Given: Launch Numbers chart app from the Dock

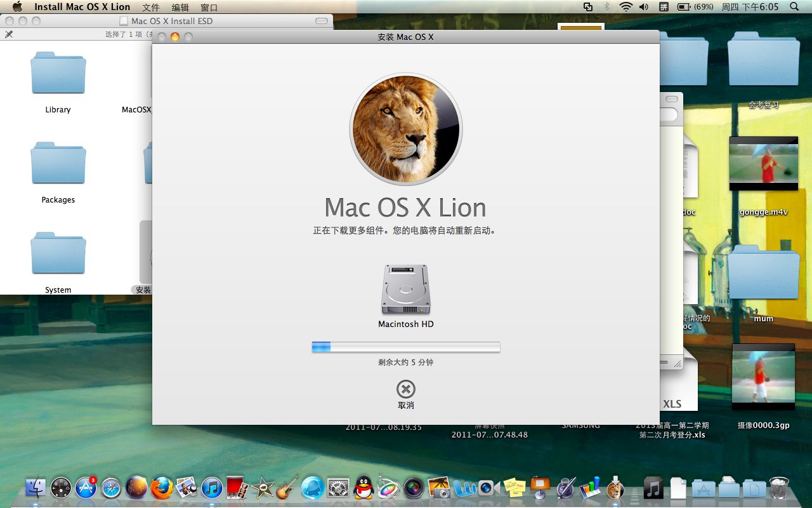Looking at the screenshot, I should click(x=590, y=488).
